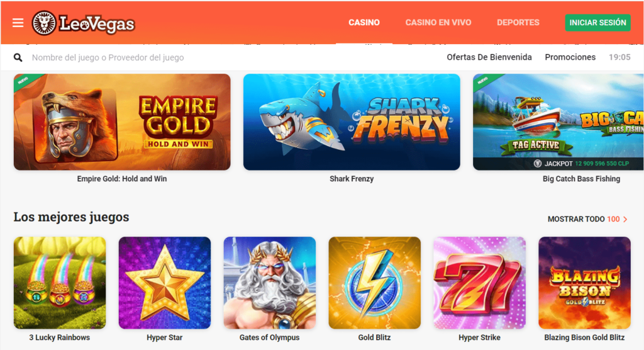Click the LeoVegas lion logo

tap(44, 23)
